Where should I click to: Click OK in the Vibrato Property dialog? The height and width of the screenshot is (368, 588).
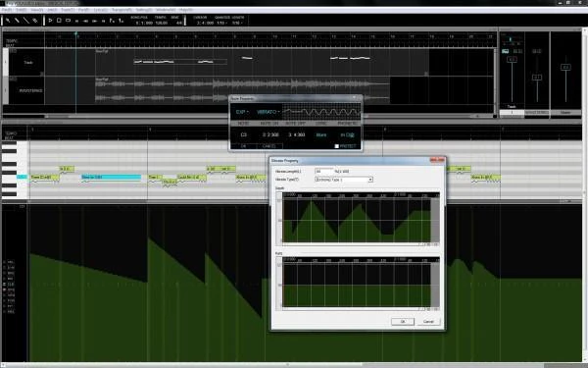point(403,322)
